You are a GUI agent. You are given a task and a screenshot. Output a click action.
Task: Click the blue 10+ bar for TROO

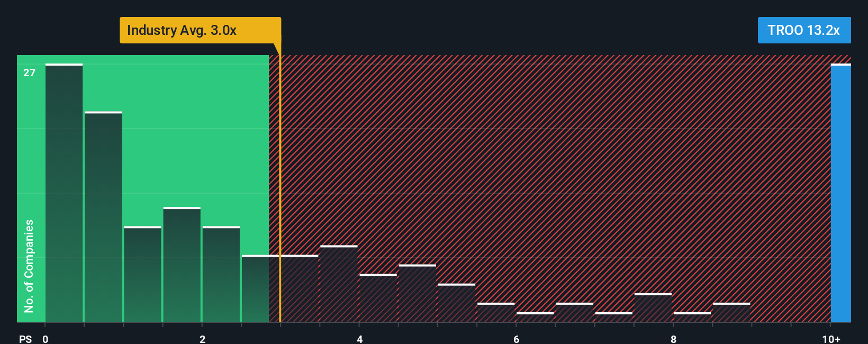point(840,193)
